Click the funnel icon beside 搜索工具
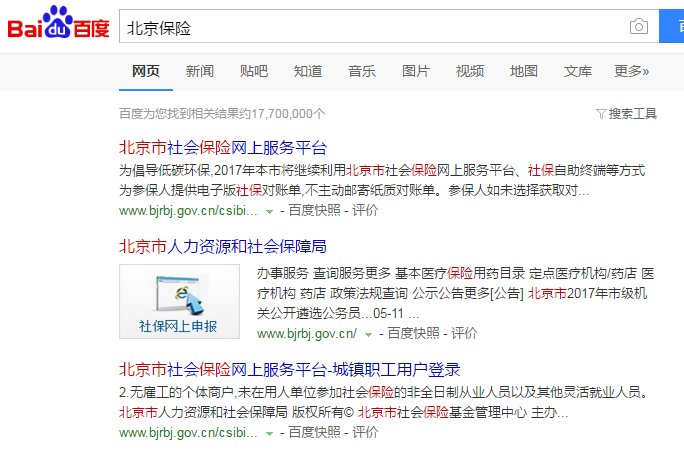This screenshot has height=458, width=684. pyautogui.click(x=601, y=114)
